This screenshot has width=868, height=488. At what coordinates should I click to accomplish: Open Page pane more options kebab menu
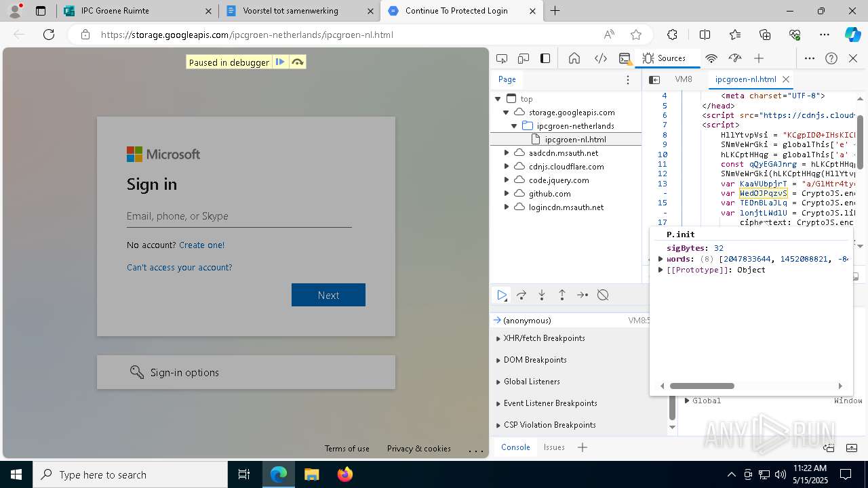(x=628, y=80)
